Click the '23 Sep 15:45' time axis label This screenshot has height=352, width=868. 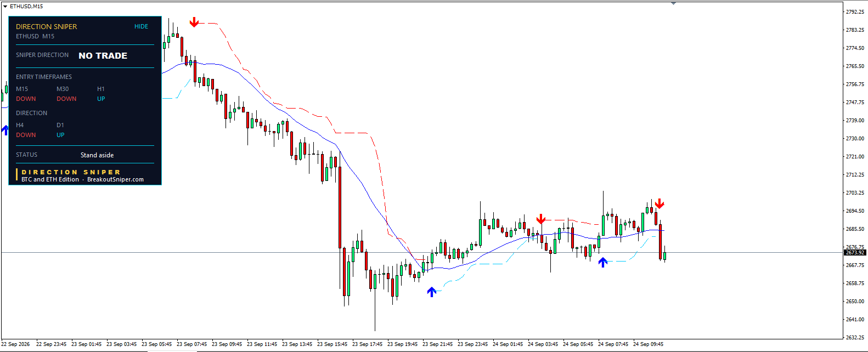coord(332,344)
